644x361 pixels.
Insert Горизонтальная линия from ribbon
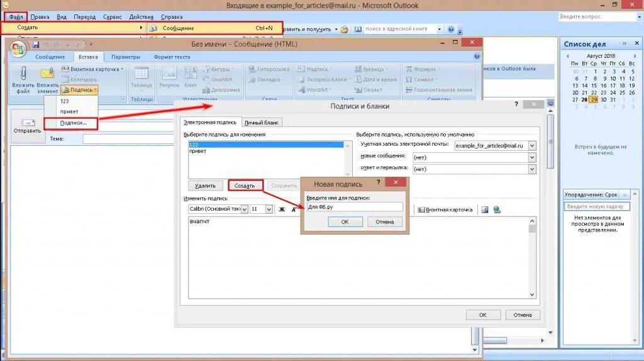coord(438,90)
